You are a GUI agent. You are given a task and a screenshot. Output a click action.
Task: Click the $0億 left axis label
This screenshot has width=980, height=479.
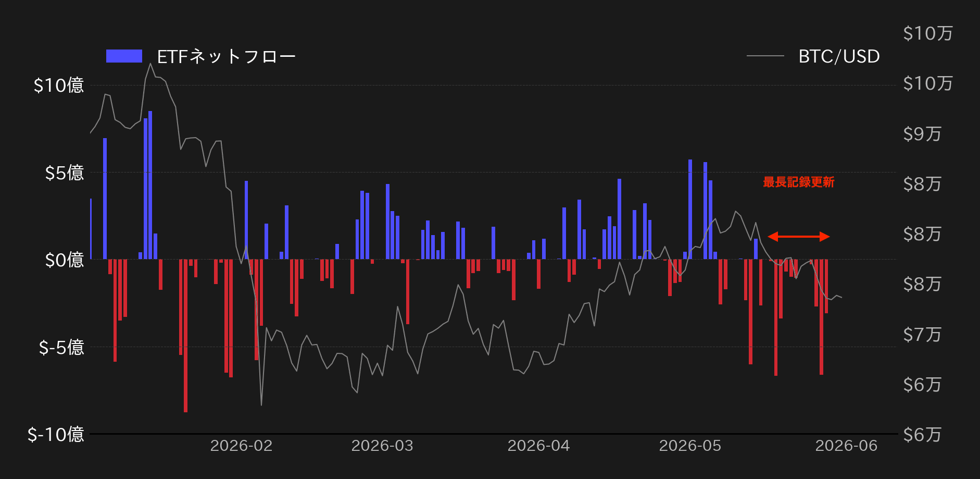[65, 260]
